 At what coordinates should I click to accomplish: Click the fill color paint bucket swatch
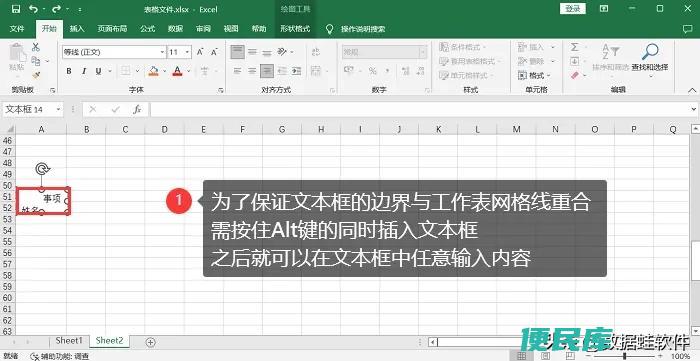[154, 71]
